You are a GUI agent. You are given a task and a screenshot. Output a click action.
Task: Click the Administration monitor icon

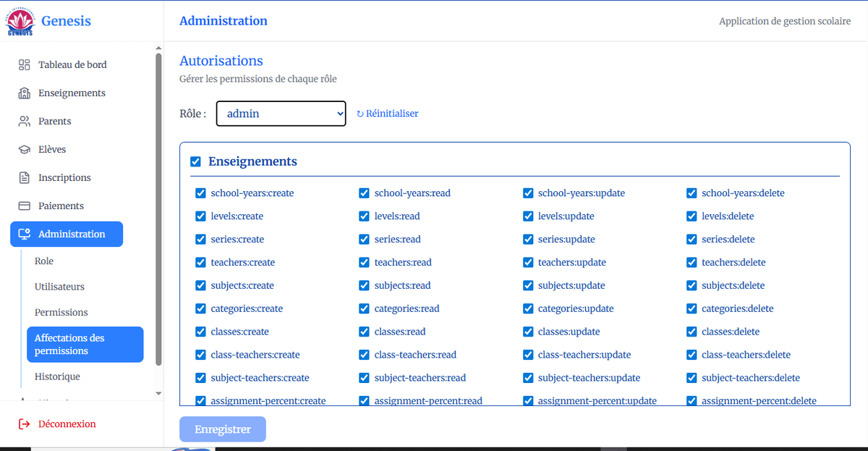pos(24,234)
